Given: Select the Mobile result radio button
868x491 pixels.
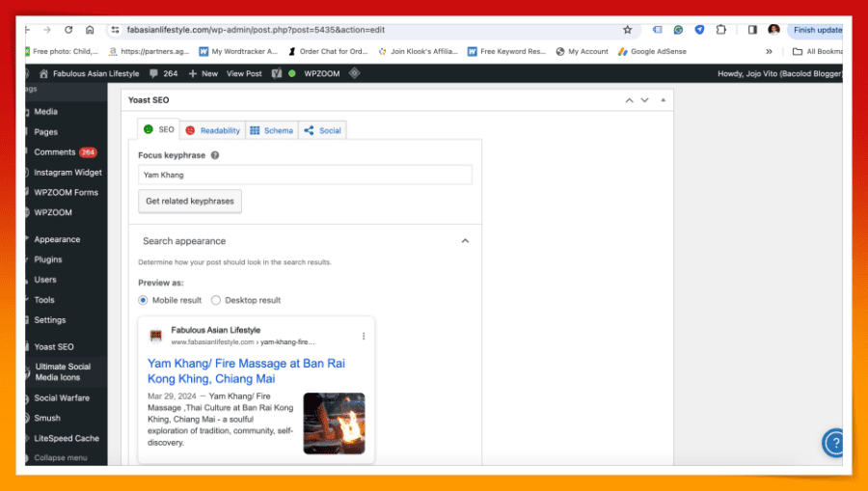Looking at the screenshot, I should coord(144,300).
